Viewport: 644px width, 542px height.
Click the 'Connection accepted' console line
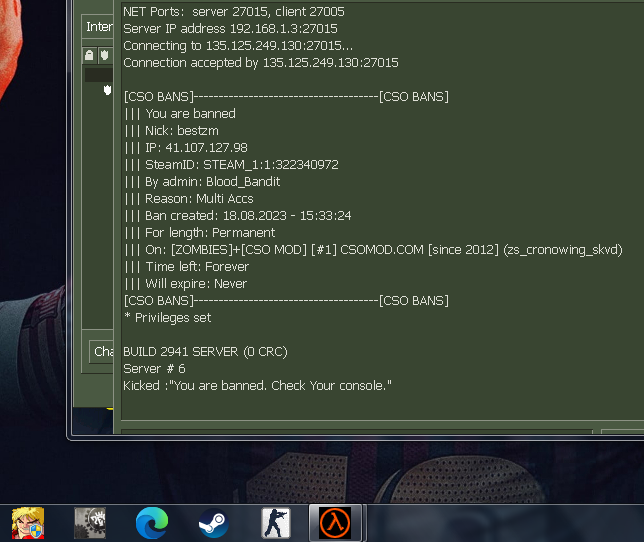coord(261,62)
